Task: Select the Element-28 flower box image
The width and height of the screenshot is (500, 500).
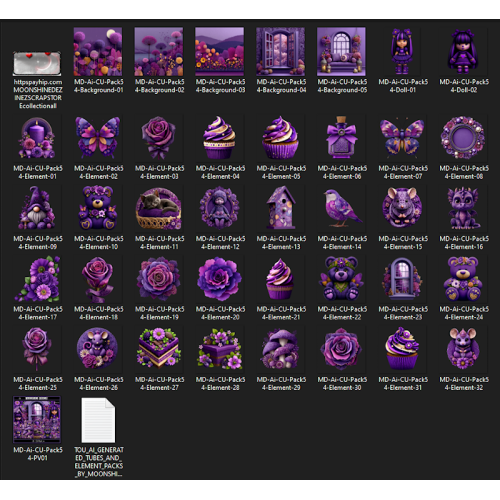Action: (220, 349)
